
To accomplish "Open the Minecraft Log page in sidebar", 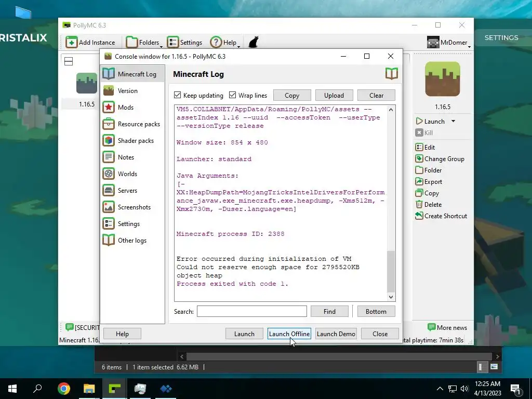I will 132,74.
